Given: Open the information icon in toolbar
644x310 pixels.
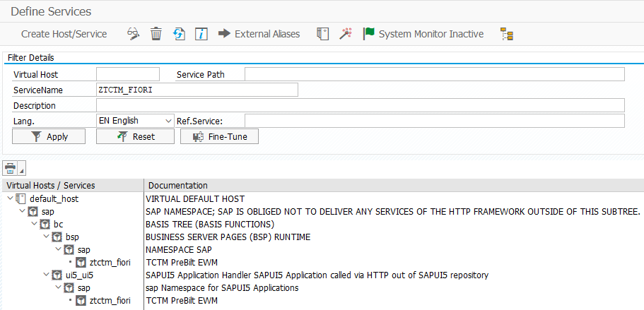Looking at the screenshot, I should pyautogui.click(x=201, y=34).
